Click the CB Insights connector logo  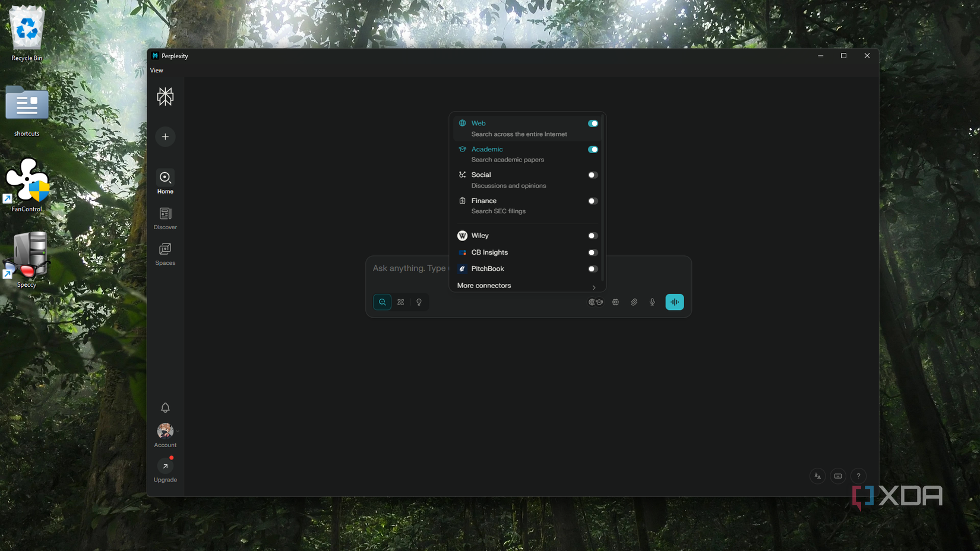point(462,252)
